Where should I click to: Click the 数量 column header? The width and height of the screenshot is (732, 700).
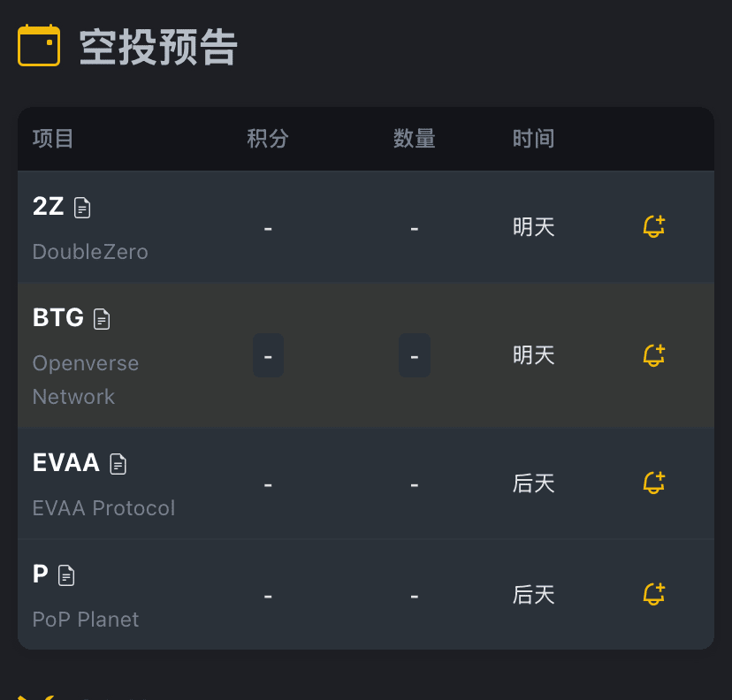tap(414, 139)
